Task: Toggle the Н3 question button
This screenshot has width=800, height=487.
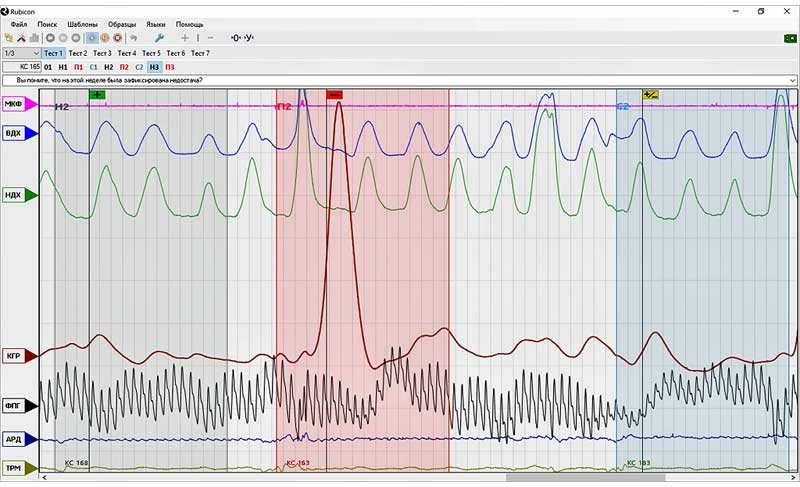Action: 155,67
